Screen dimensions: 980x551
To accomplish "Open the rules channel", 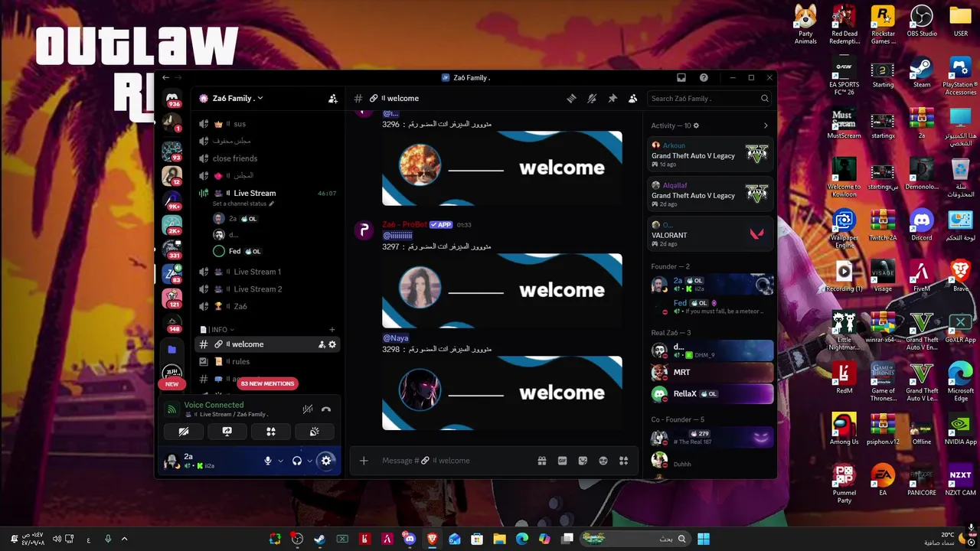I will tap(267, 361).
